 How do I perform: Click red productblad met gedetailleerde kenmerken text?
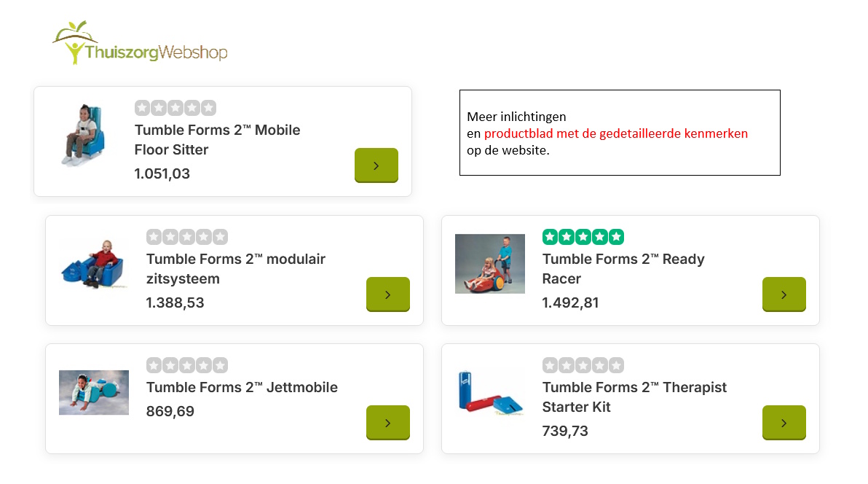point(615,134)
